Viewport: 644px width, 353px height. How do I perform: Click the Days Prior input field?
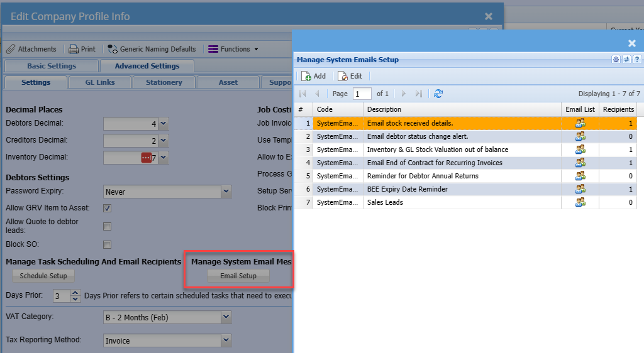(62, 296)
